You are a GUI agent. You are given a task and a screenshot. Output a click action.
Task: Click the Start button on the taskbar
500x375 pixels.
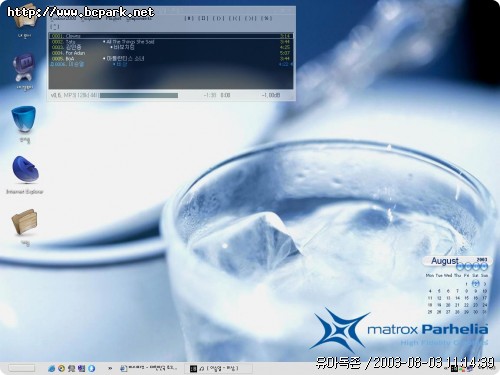[x=21, y=368]
